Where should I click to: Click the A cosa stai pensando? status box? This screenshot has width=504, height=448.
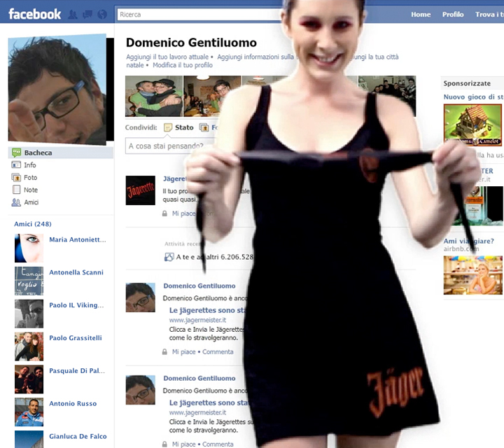click(x=170, y=146)
